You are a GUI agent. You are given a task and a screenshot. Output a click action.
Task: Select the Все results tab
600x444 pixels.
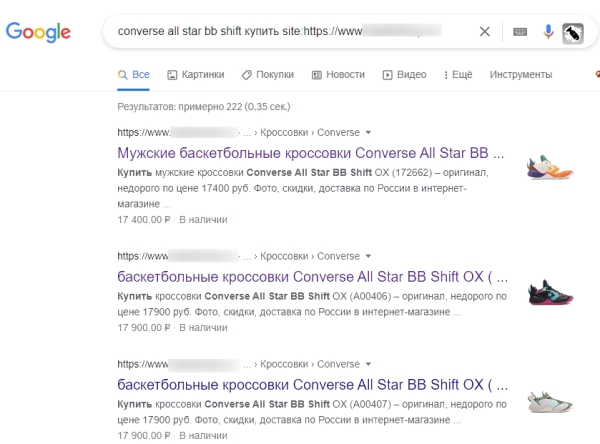[x=134, y=74]
